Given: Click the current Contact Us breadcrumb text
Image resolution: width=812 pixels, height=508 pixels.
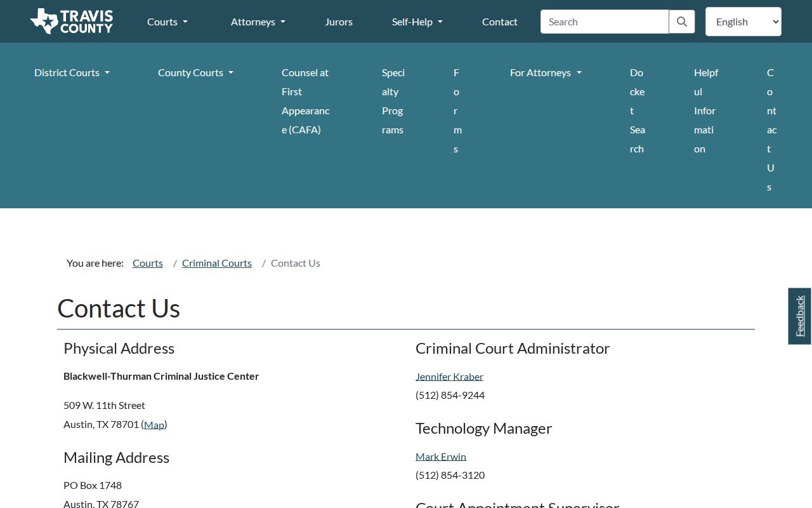Looking at the screenshot, I should click(296, 263).
